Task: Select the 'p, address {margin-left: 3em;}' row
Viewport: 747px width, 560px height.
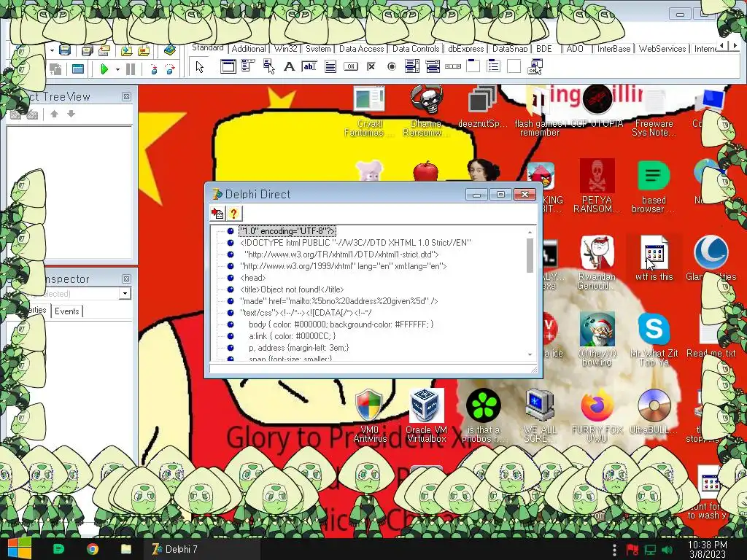Action: [298, 348]
